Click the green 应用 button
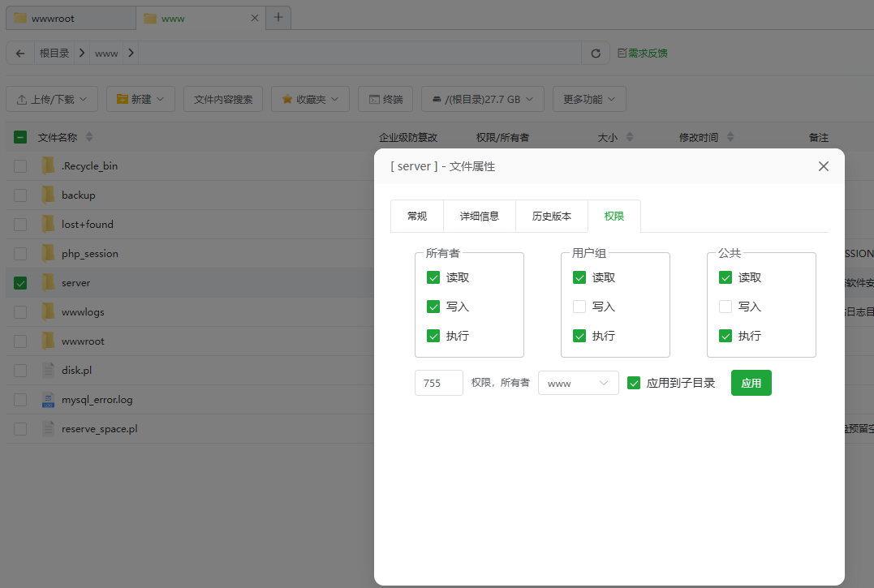874x588 pixels. [x=751, y=383]
